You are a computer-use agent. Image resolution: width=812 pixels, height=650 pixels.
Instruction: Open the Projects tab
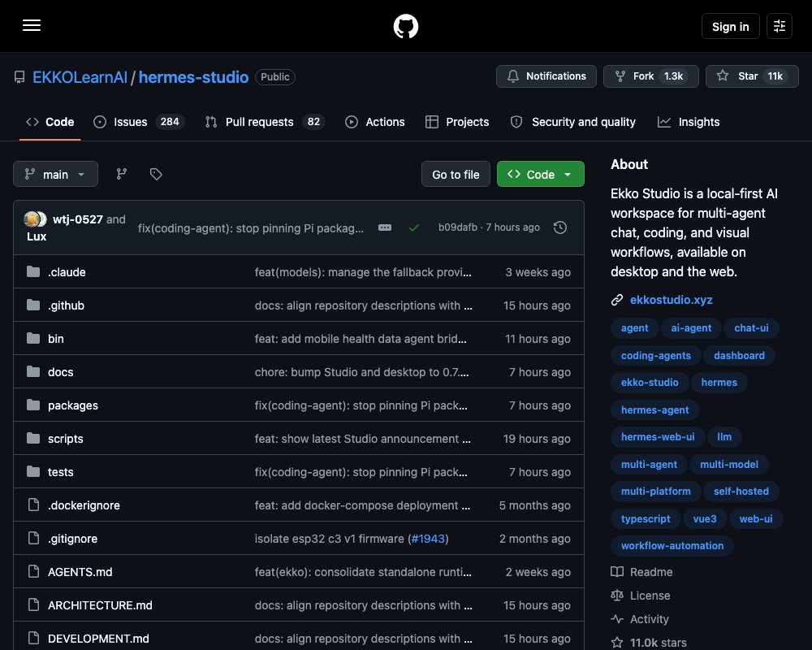[457, 122]
